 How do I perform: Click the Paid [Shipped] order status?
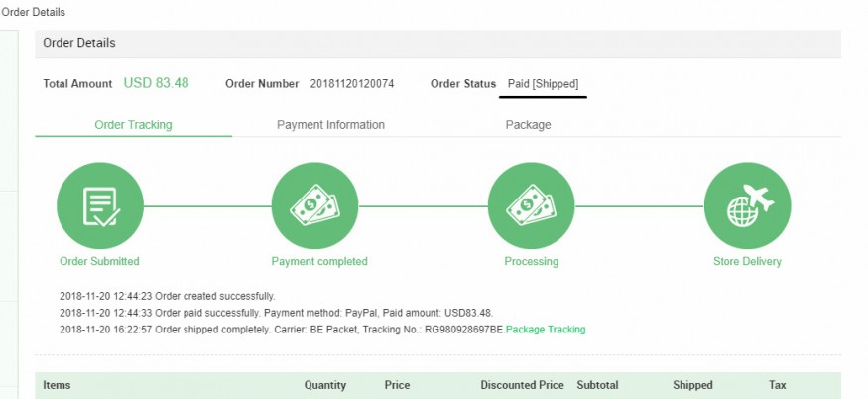pos(543,84)
